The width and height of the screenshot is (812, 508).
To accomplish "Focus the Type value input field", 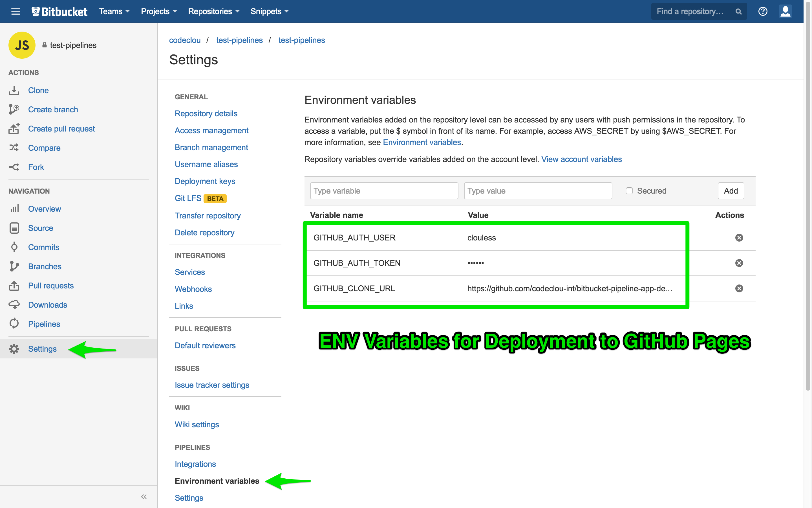I will click(x=538, y=191).
